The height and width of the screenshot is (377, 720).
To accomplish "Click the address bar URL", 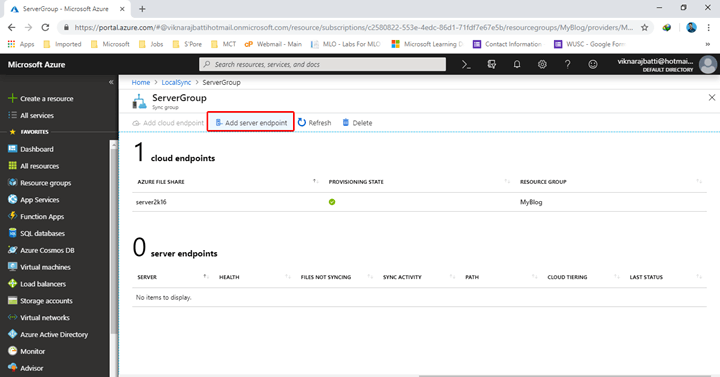I will (354, 28).
